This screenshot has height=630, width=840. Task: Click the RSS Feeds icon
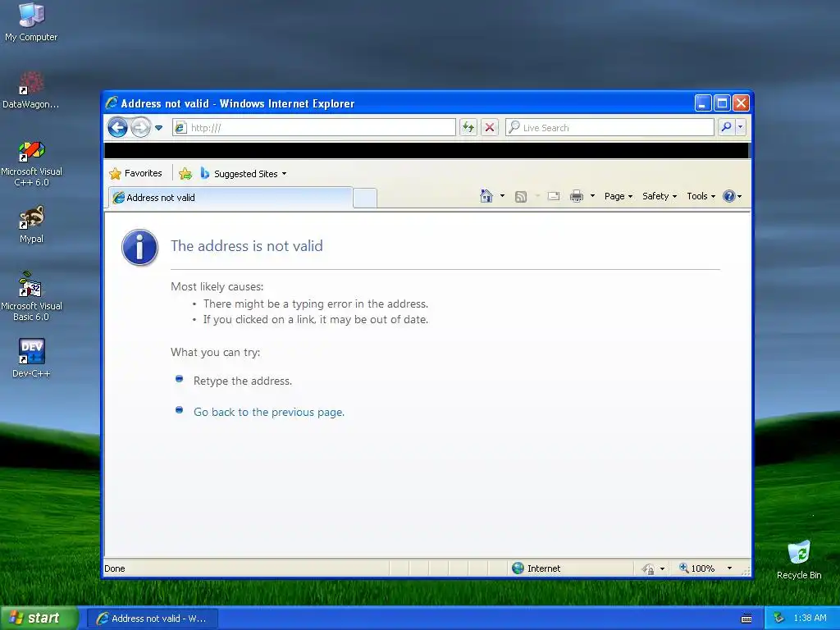click(x=521, y=197)
